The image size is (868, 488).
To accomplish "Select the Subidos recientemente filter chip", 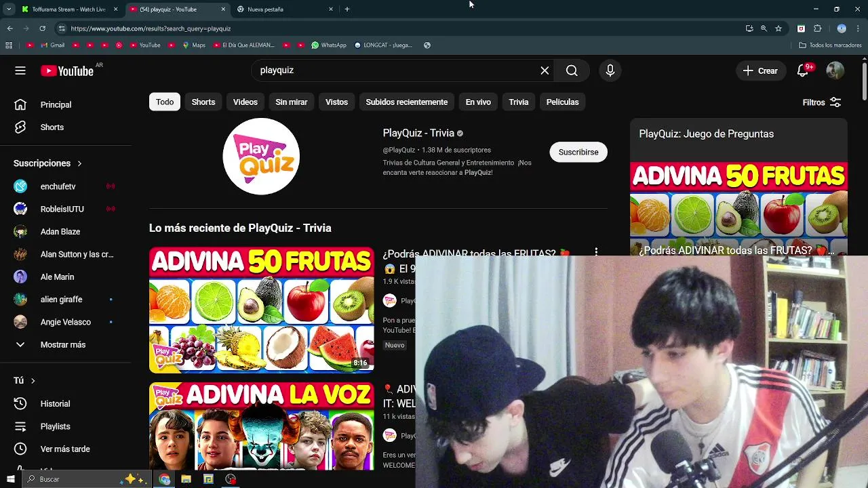I will 407,102.
